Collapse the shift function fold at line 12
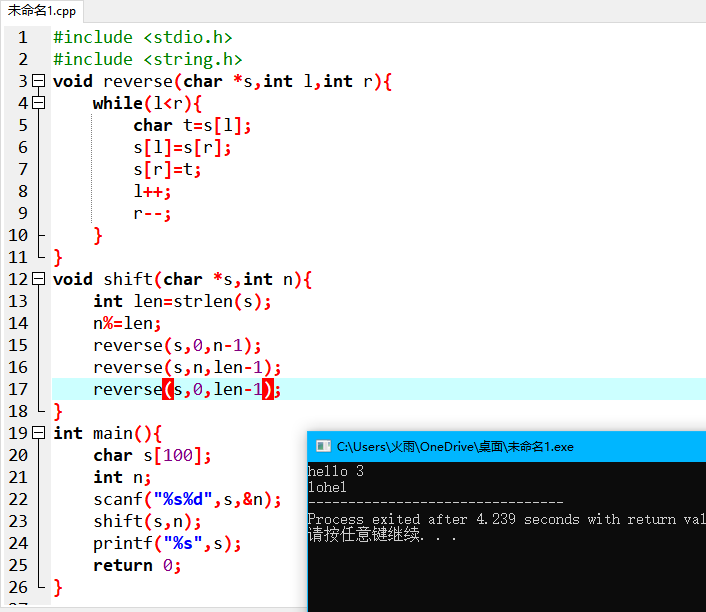Image resolution: width=706 pixels, height=612 pixels. [x=39, y=279]
